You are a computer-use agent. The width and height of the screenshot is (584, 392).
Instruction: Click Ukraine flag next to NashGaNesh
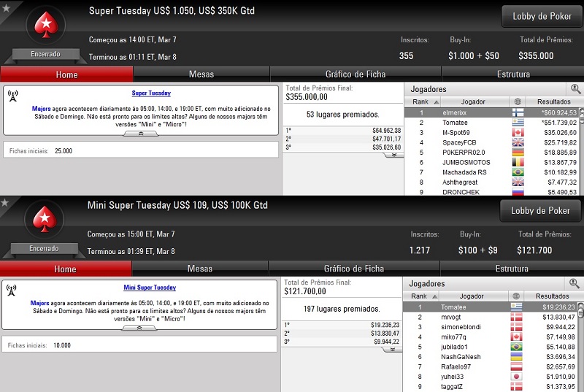516,357
